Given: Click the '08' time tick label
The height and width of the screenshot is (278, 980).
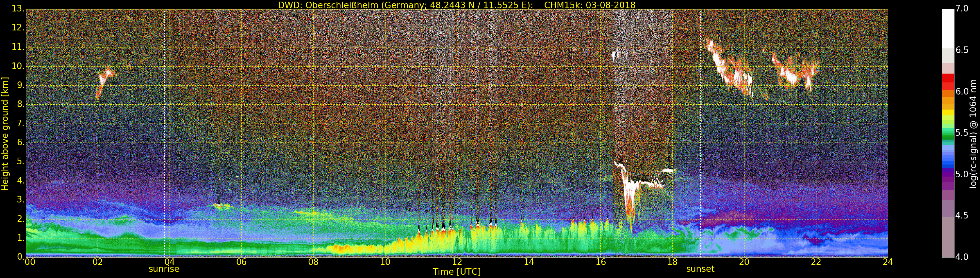Looking at the screenshot, I should pyautogui.click(x=313, y=262).
